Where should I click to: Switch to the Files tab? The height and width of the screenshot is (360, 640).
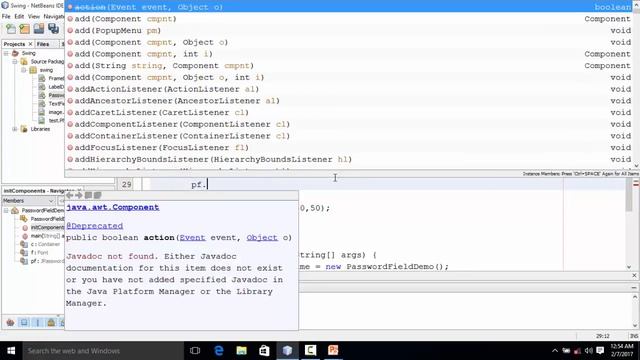43,44
